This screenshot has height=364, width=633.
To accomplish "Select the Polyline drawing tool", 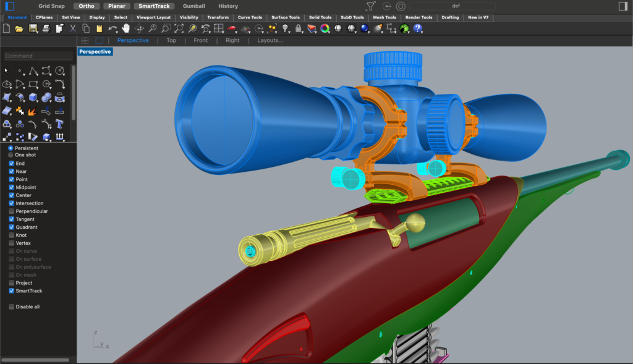I will coord(33,70).
